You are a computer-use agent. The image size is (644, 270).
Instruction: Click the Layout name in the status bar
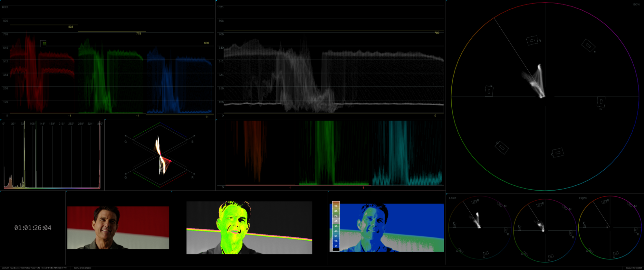(x=634, y=268)
